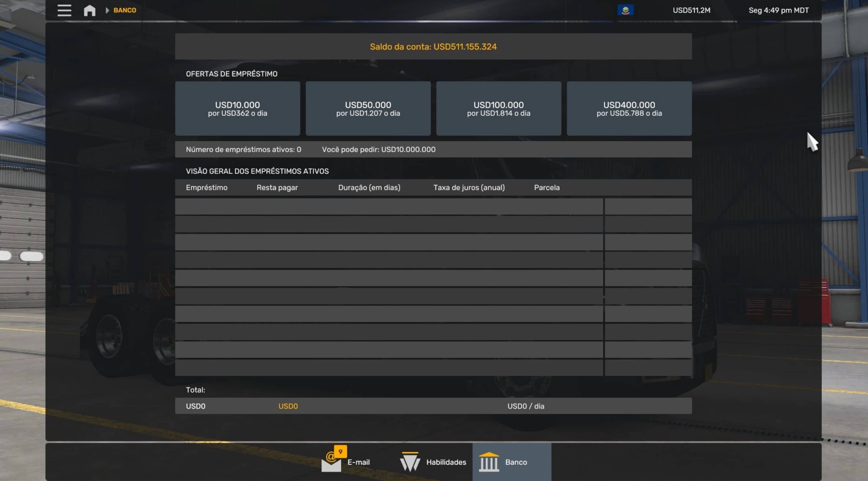Click the Taxa de juros column header

[x=469, y=187]
